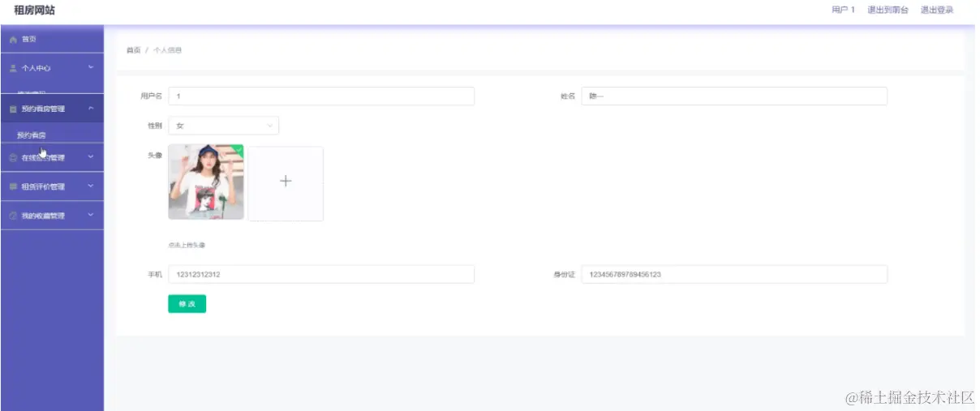
Task: Click the clipboard icon beside 预约看房管理
Action: (13, 109)
